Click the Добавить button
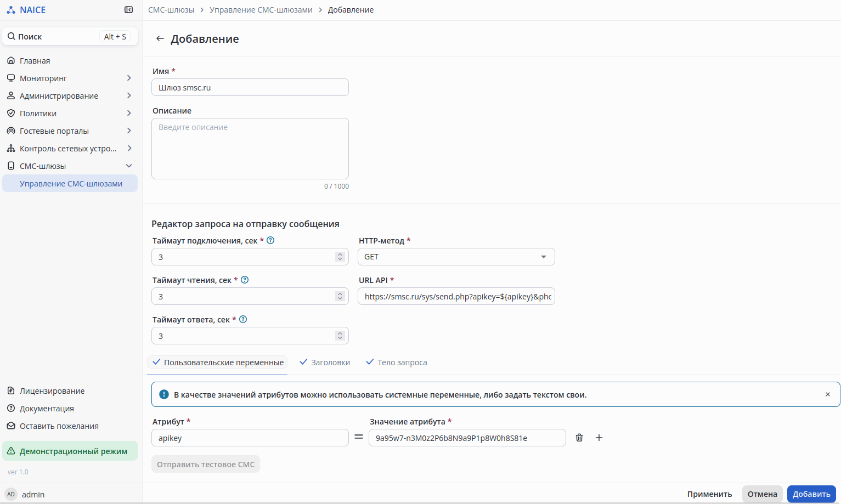 click(811, 494)
